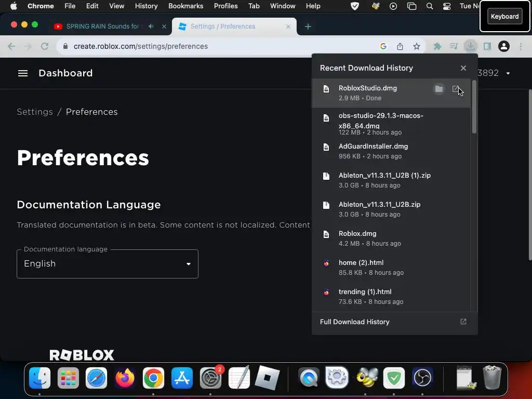Open the Bookmarks menu
This screenshot has width=532, height=399.
pyautogui.click(x=185, y=6)
